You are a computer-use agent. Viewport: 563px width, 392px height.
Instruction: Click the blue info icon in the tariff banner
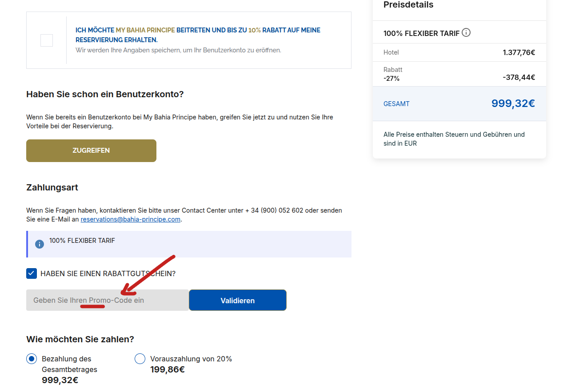click(x=39, y=243)
